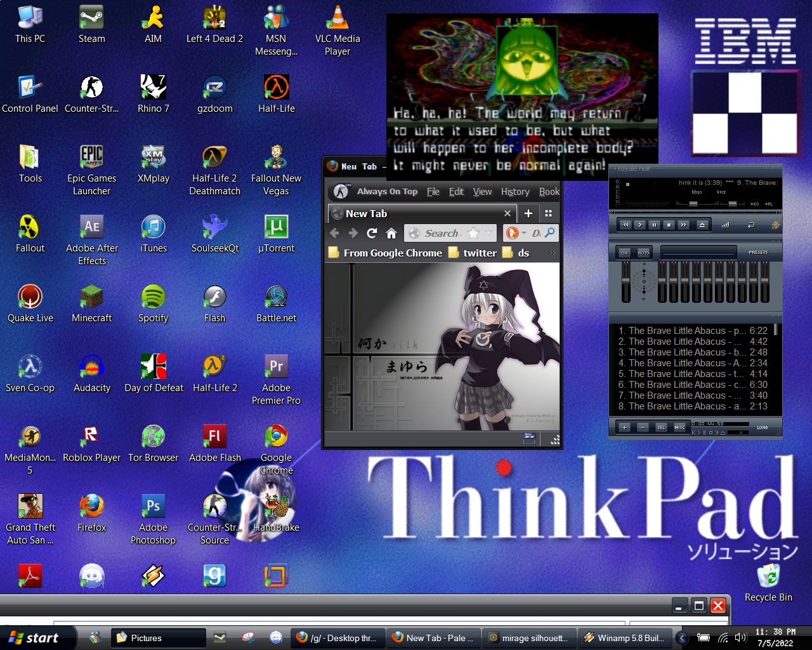812x650 pixels.
Task: Select the SoulseekQt desktop icon
Action: (214, 235)
